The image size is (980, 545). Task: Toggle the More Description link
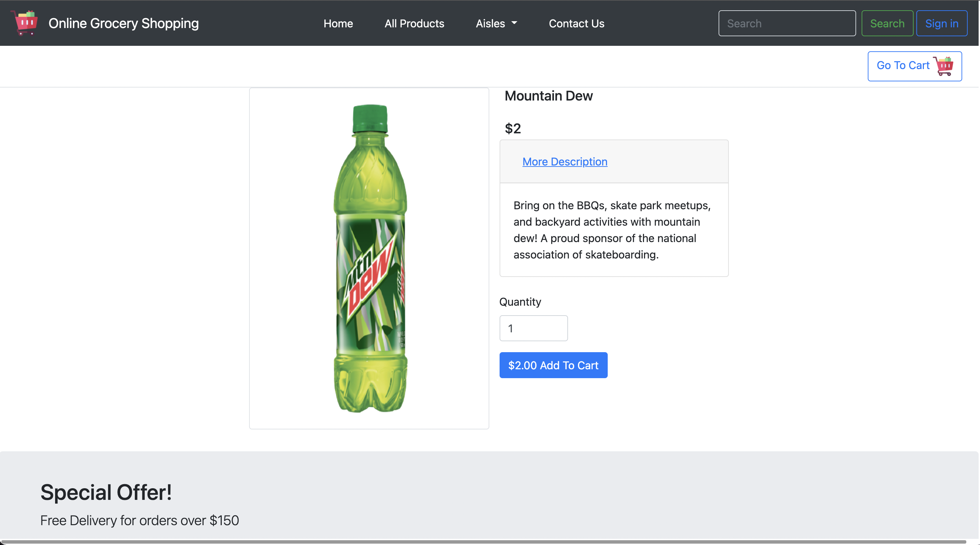click(x=565, y=161)
